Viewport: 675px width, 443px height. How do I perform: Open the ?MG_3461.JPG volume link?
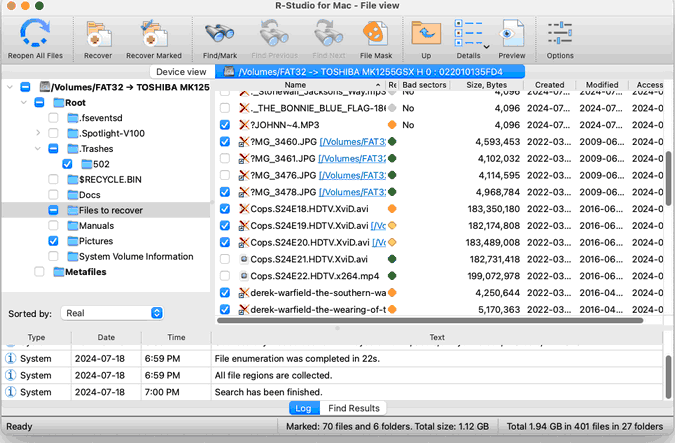pos(352,158)
